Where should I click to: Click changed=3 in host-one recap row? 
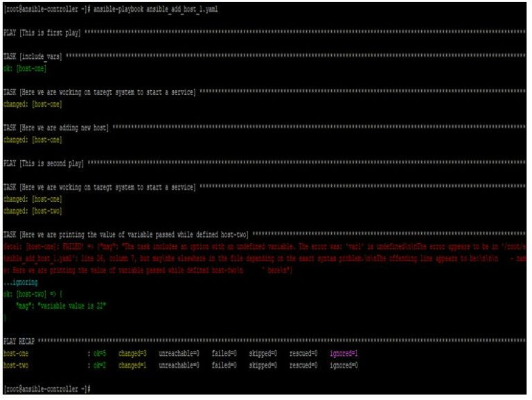click(132, 354)
